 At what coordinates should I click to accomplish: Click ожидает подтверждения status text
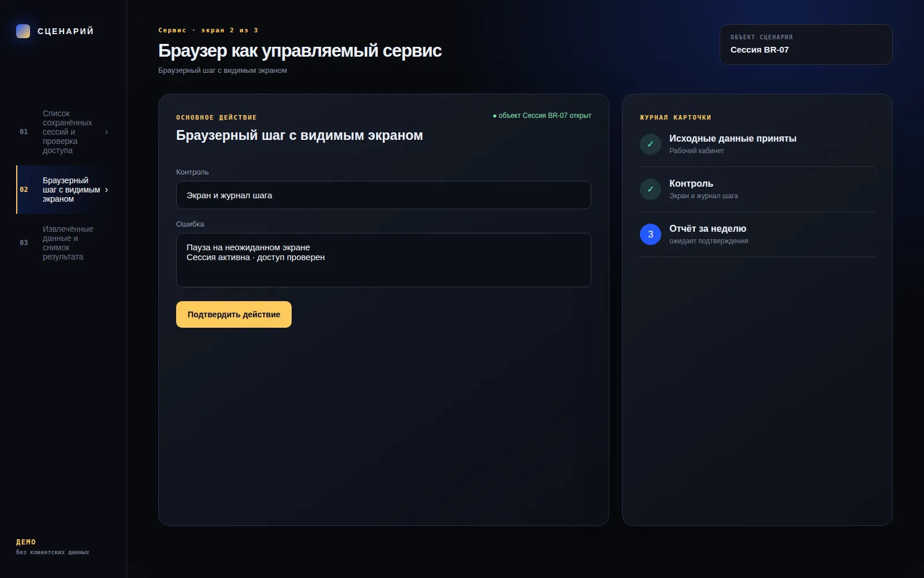pos(709,241)
